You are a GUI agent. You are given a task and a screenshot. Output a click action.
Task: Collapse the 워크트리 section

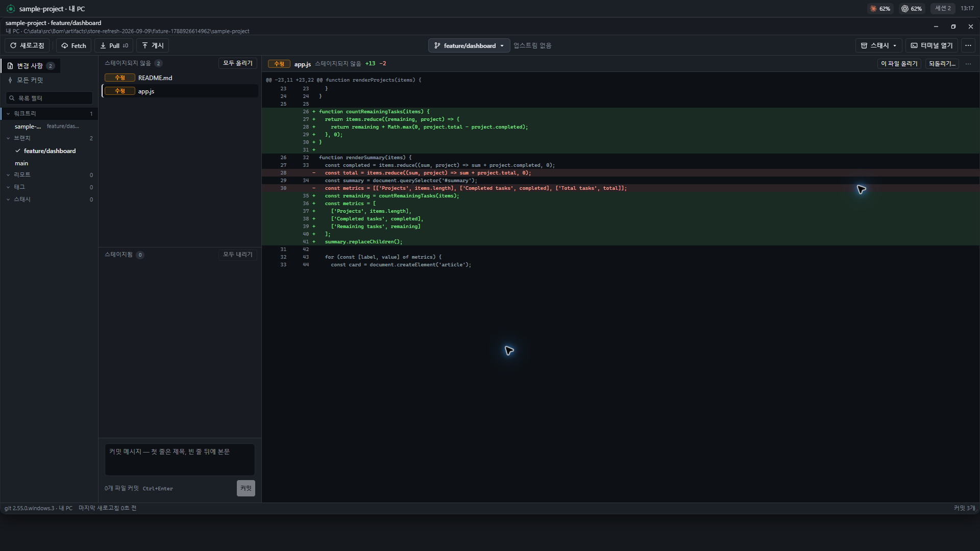click(49, 113)
